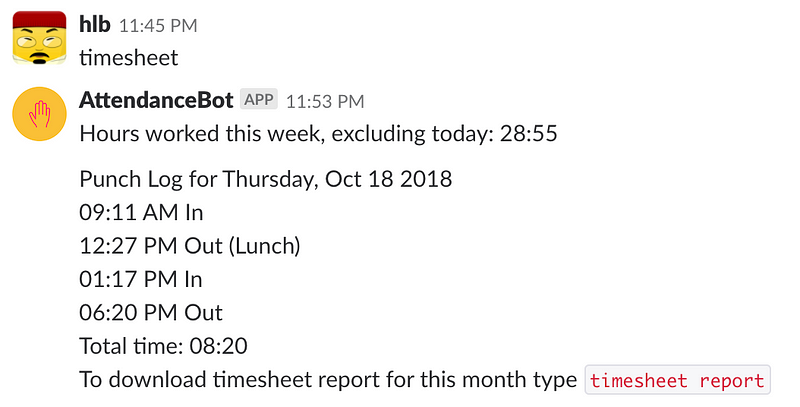
Task: Click the download timesheet report instruction text
Action: 328,380
